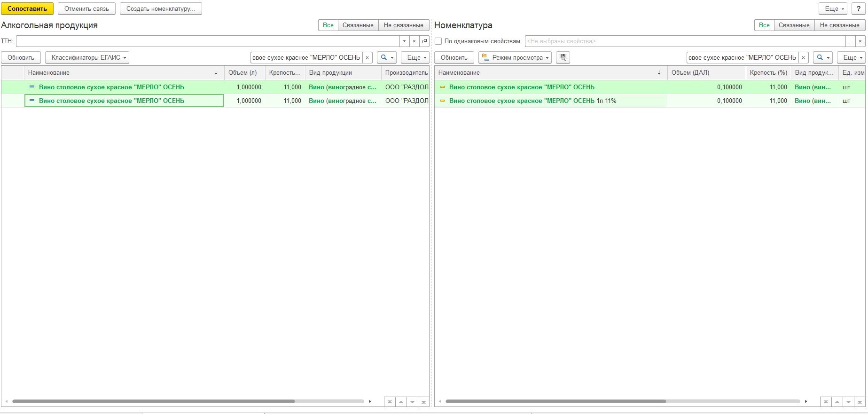This screenshot has width=868, height=414.
Task: Click the right table horizontal scrollbar
Action: click(555, 401)
